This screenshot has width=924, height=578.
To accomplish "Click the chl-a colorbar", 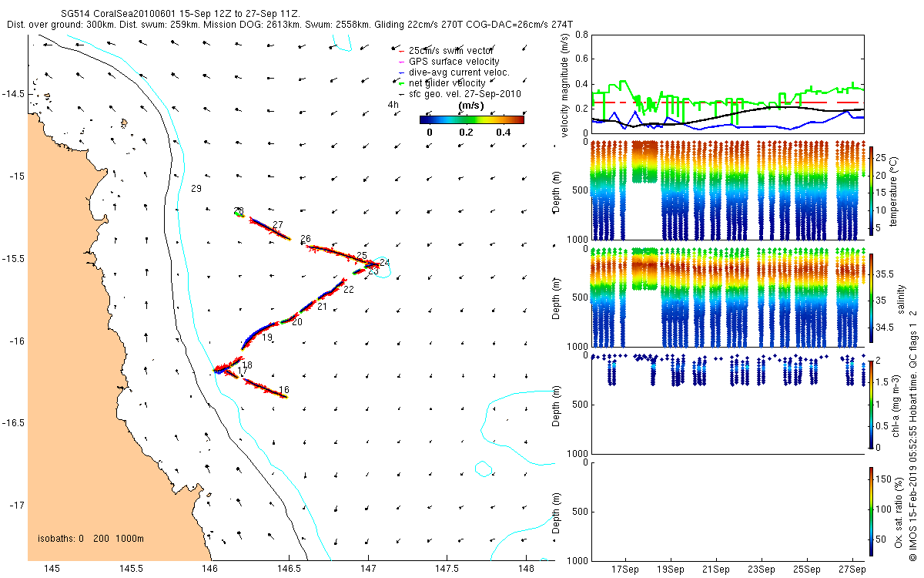I will tap(872, 403).
